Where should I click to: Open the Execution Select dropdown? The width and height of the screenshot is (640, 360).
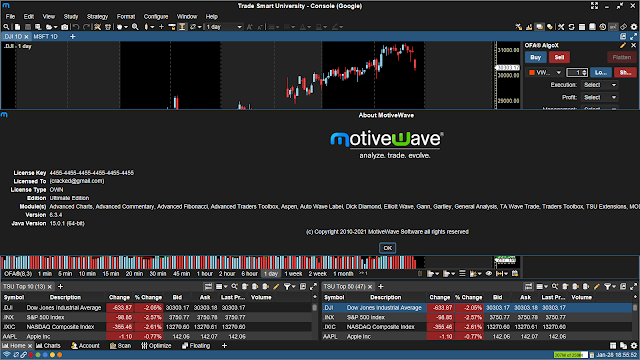(x=600, y=85)
